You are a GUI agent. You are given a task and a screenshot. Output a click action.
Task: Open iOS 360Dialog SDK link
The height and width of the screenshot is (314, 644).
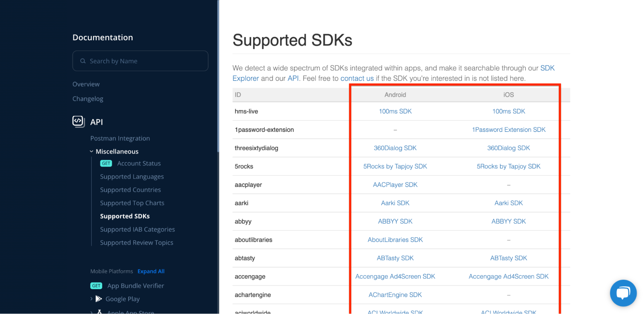pos(509,148)
